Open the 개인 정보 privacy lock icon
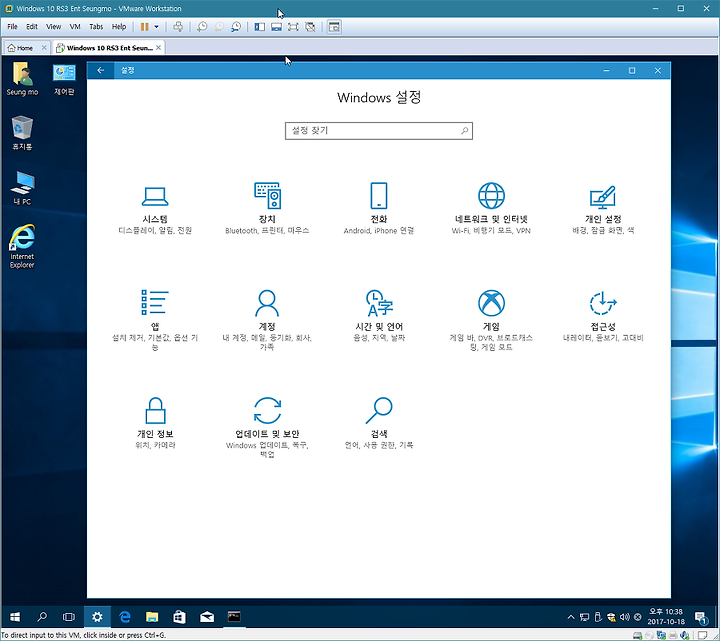The image size is (720, 641). (x=155, y=410)
